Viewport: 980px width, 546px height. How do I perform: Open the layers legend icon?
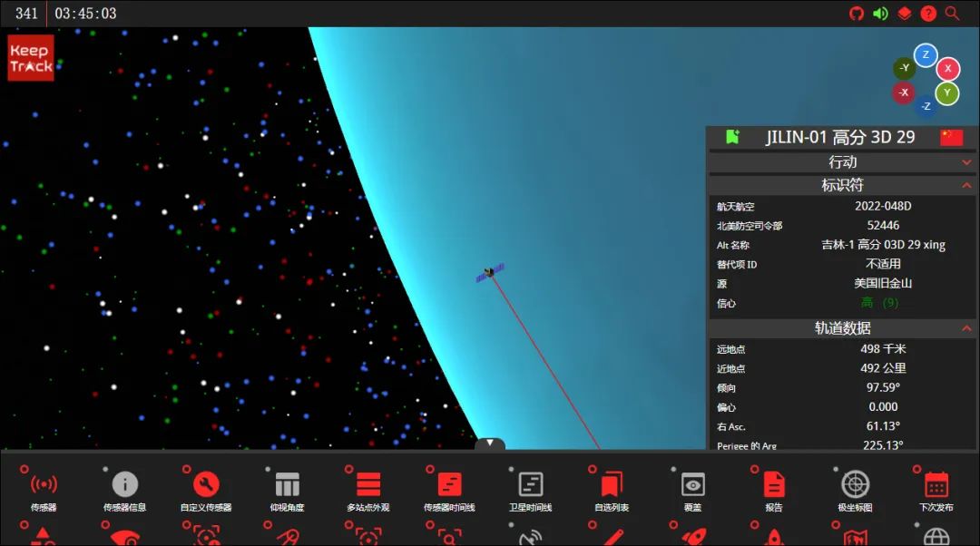905,13
